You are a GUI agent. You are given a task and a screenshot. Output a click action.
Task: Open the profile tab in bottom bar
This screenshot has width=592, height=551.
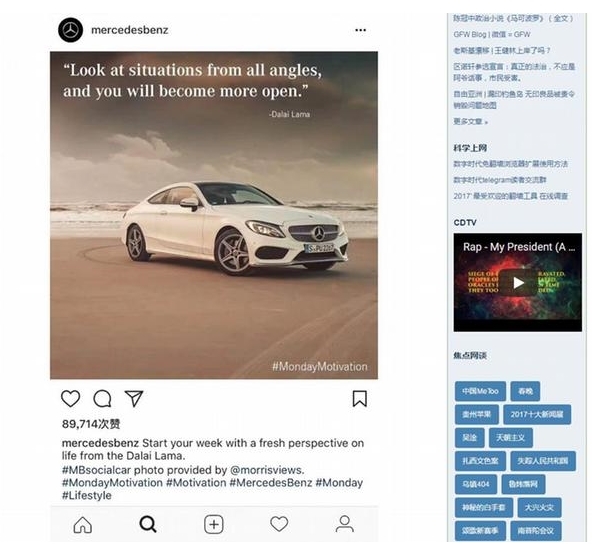(345, 524)
